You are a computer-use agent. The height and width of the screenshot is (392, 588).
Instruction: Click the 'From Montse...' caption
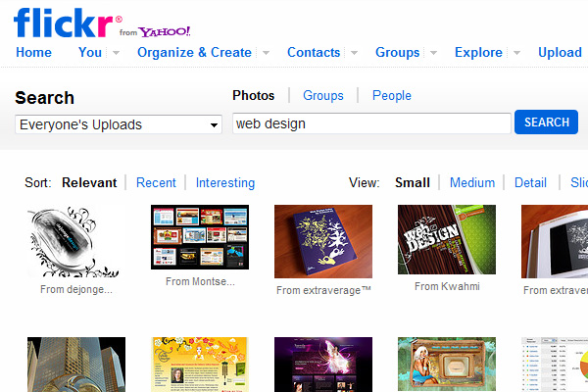point(200,281)
